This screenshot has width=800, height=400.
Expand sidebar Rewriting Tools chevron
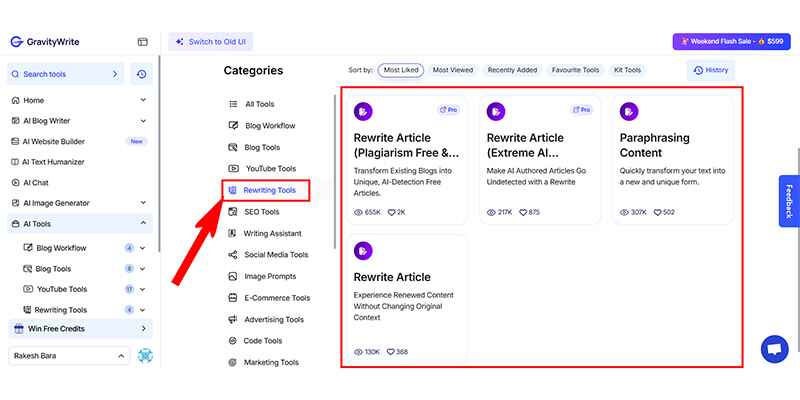(x=142, y=310)
